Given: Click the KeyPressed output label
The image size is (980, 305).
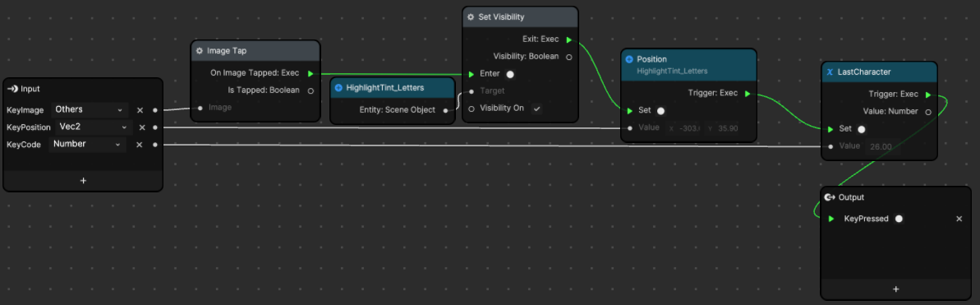Looking at the screenshot, I should pos(867,219).
